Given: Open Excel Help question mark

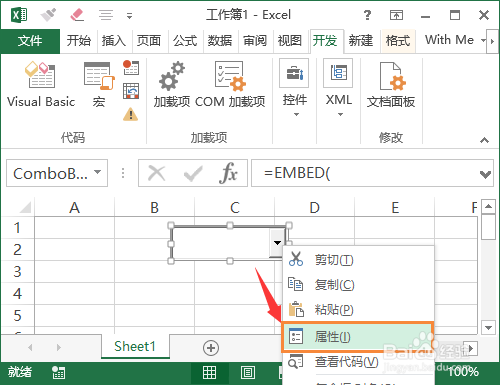Looking at the screenshot, I should [x=367, y=15].
